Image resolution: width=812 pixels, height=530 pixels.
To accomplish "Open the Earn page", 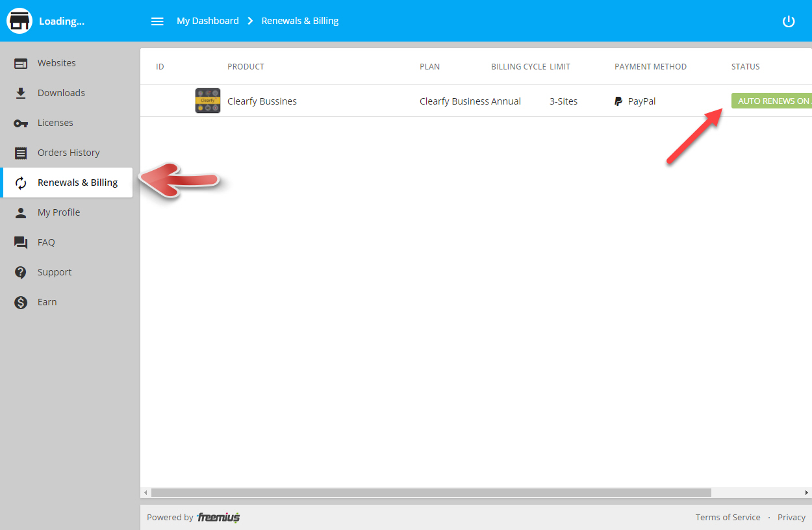I will click(66, 302).
